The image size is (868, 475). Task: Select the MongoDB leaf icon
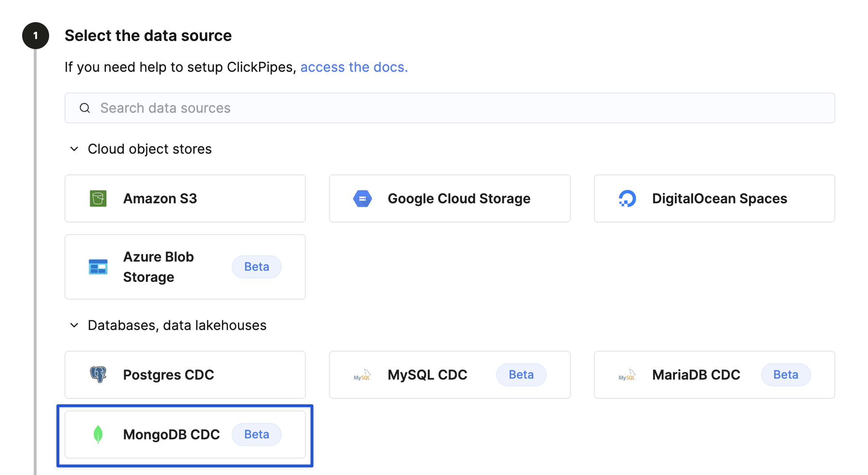click(99, 434)
